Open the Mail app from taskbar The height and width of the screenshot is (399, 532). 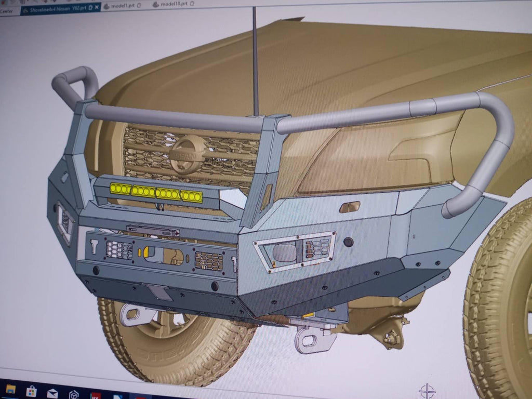52,394
